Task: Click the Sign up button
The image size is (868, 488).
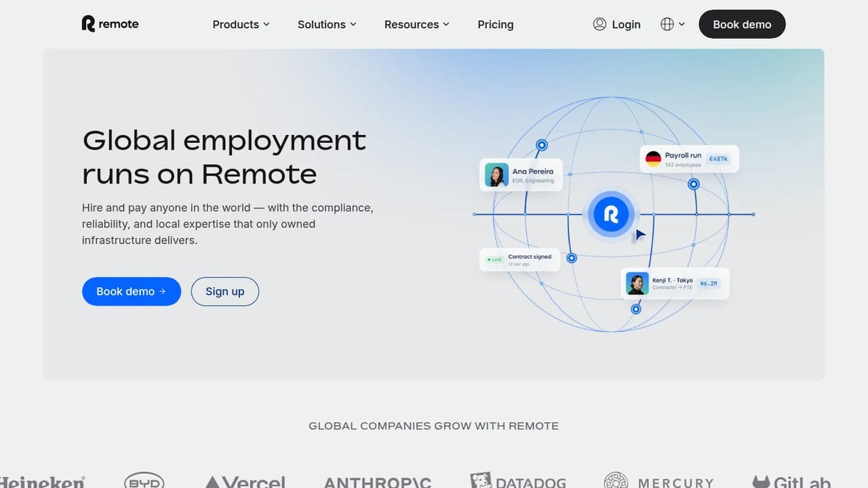Action: pos(224,291)
